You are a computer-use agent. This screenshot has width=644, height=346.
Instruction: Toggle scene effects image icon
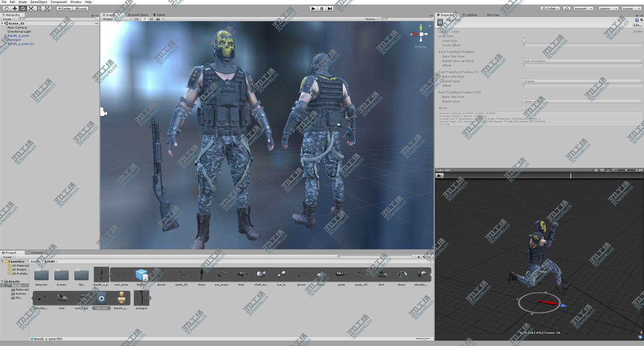[158, 19]
